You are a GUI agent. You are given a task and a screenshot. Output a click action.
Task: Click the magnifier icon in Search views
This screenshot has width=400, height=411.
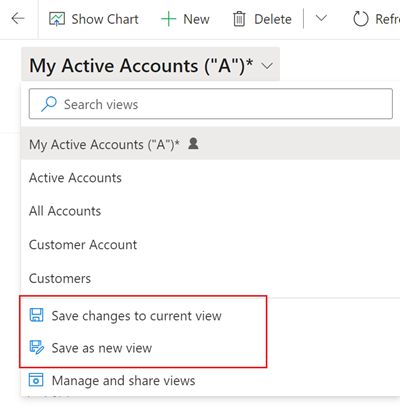pyautogui.click(x=49, y=104)
